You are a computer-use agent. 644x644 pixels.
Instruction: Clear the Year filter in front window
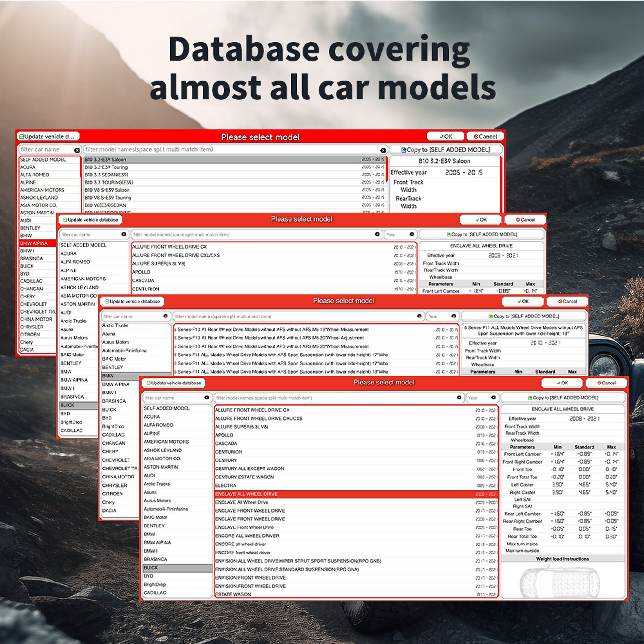pos(493,397)
